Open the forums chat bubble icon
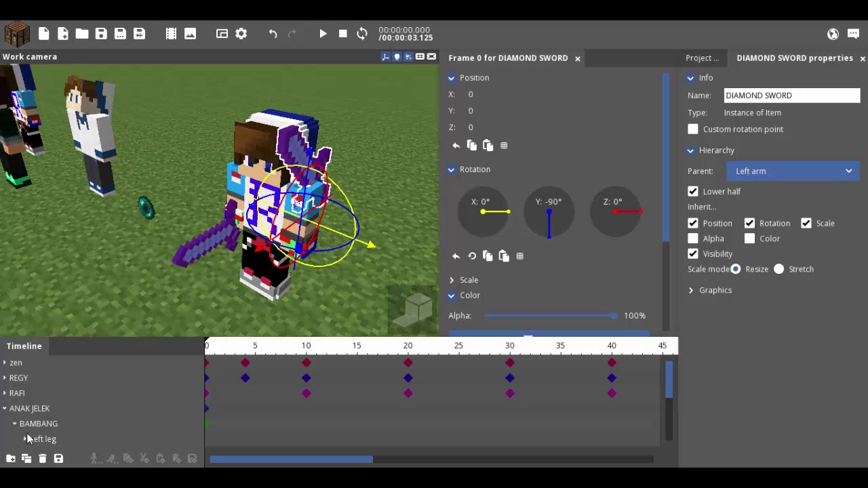 coord(853,34)
